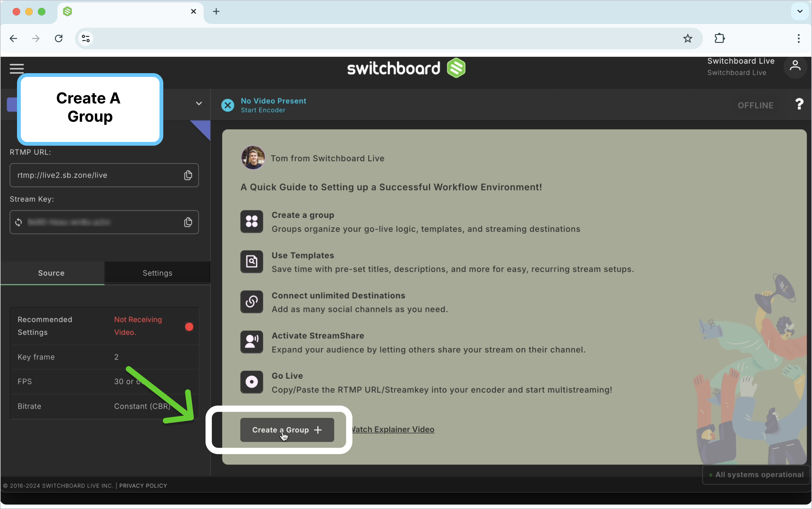Screen dimensions: 812x509
Task: Click the Bitrate row label
Action: (x=29, y=406)
